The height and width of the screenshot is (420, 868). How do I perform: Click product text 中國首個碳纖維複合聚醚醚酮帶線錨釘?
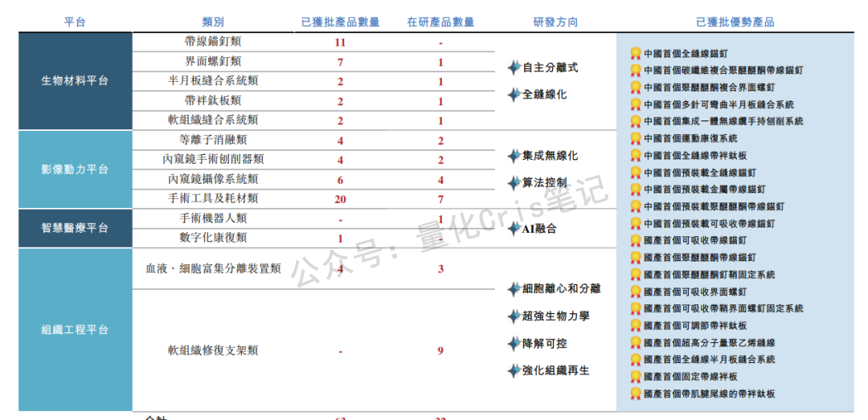point(724,71)
